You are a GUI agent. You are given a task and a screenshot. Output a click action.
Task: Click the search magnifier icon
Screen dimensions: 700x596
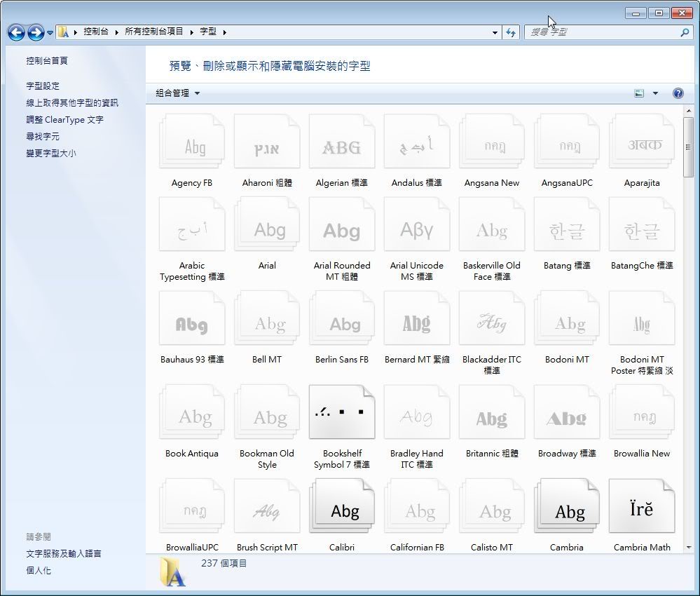pos(685,32)
